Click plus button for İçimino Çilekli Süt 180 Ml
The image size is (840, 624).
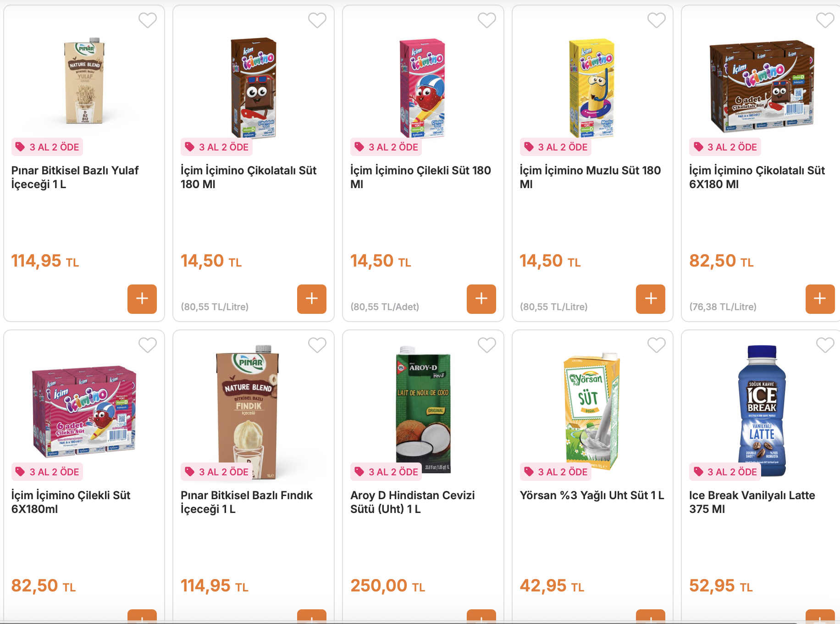pyautogui.click(x=481, y=299)
